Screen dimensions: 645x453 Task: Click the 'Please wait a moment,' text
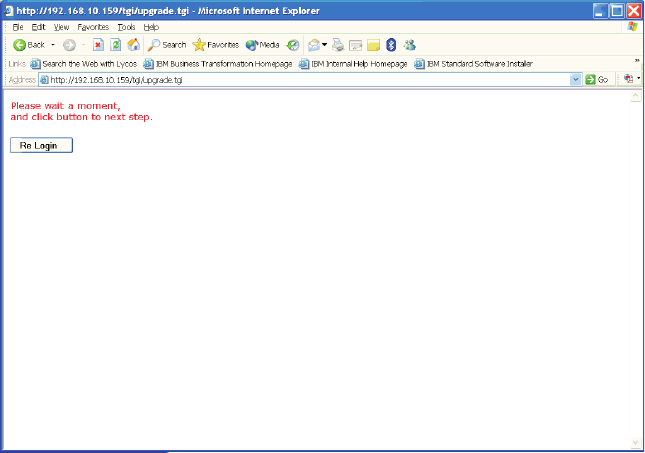(66, 106)
